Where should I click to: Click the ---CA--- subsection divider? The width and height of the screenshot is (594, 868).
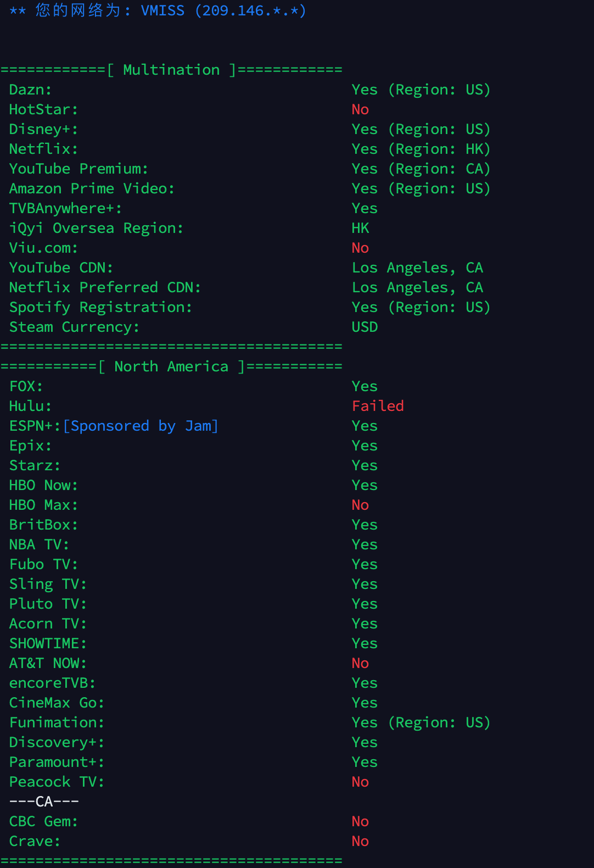[44, 802]
